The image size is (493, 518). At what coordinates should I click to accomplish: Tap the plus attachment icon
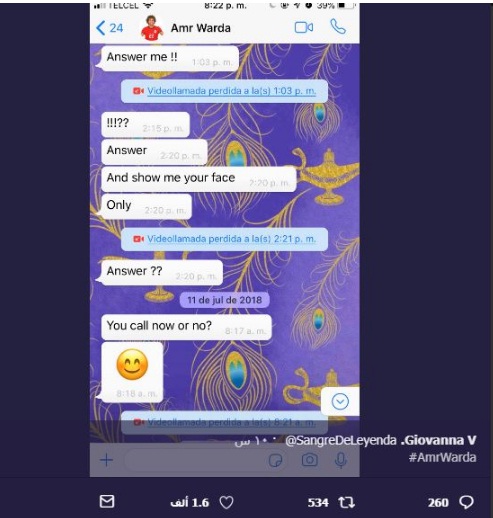[x=107, y=460]
